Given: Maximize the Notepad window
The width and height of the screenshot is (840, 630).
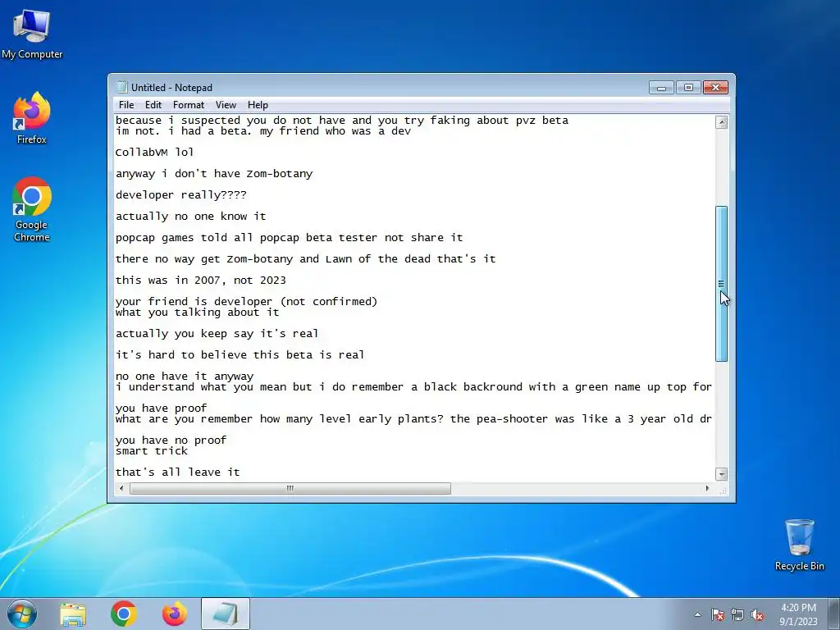Looking at the screenshot, I should click(688, 87).
